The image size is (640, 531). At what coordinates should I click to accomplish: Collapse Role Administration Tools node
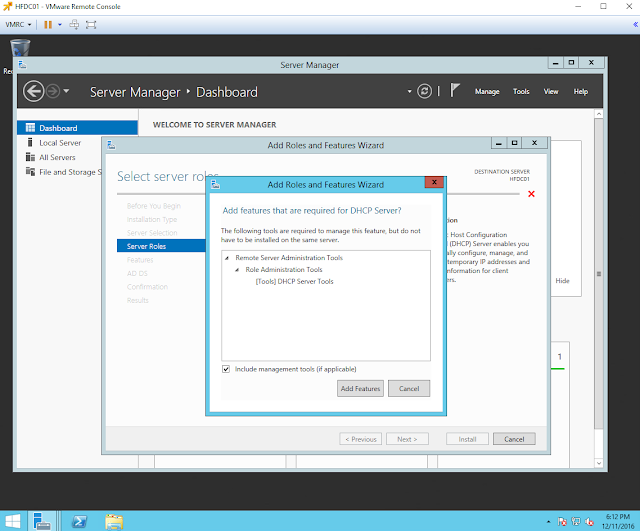tap(237, 270)
